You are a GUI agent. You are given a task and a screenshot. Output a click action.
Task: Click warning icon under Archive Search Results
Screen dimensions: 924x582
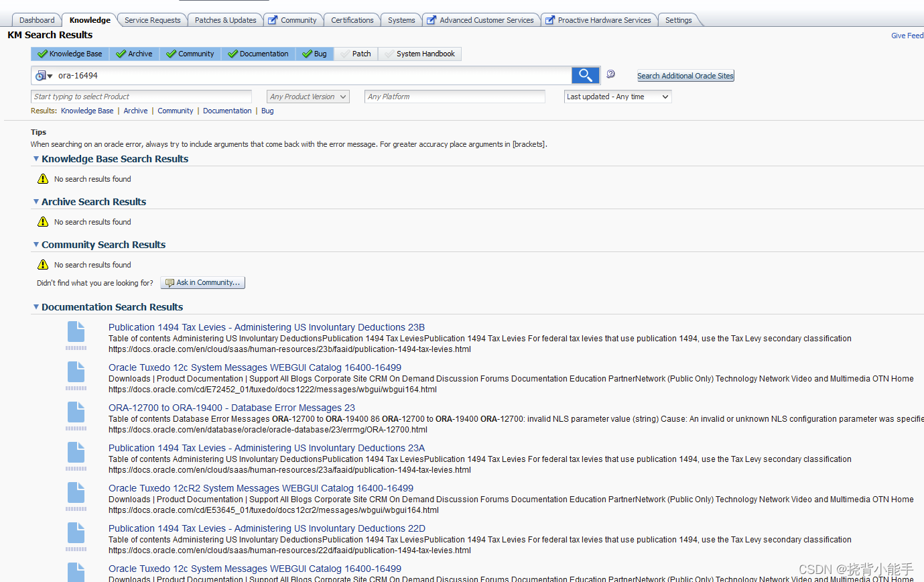click(x=43, y=221)
